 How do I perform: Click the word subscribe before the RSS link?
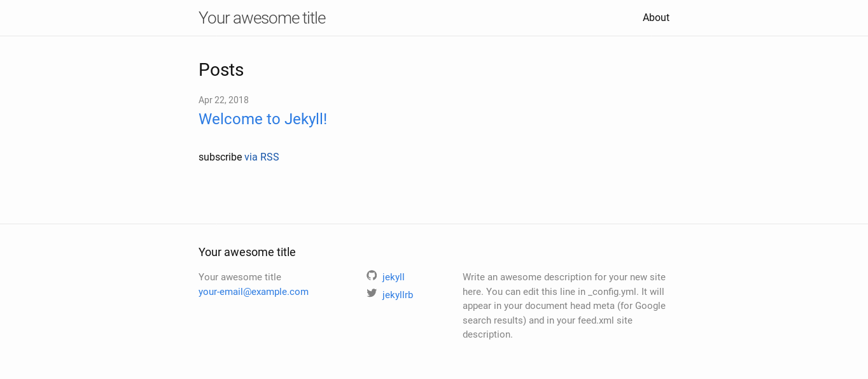pyautogui.click(x=220, y=157)
